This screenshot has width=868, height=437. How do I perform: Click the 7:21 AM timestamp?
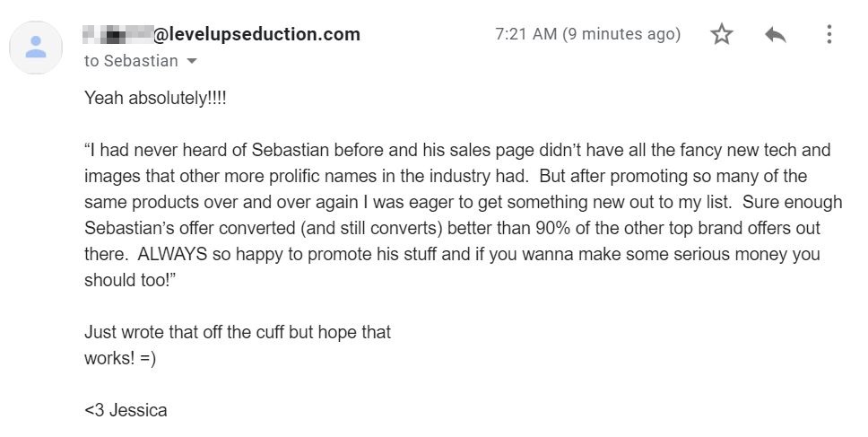tap(525, 34)
